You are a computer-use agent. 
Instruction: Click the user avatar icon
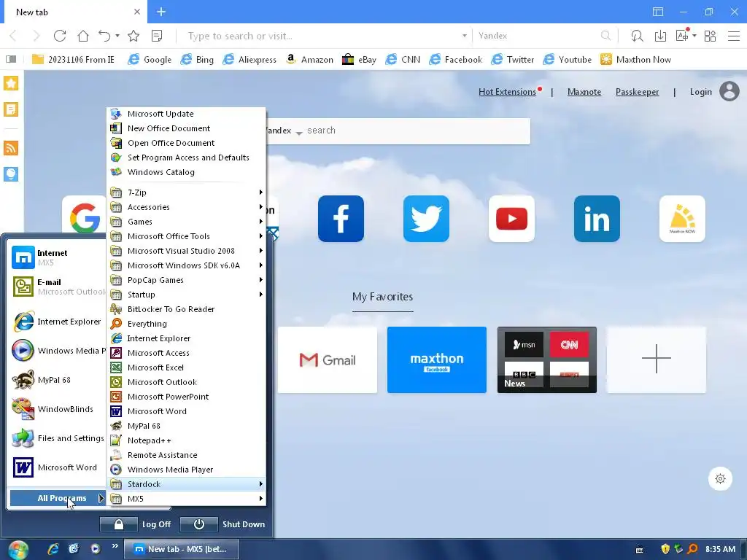click(x=729, y=91)
